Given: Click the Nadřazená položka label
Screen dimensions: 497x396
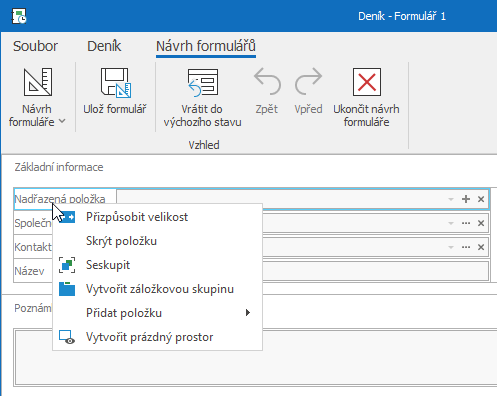Looking at the screenshot, I should (60, 199).
